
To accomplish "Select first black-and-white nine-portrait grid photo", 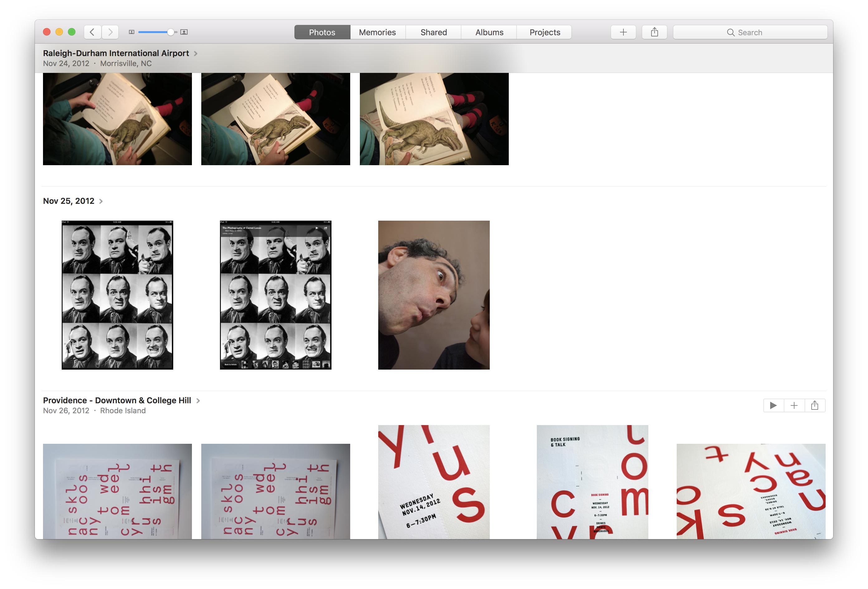I will point(117,295).
